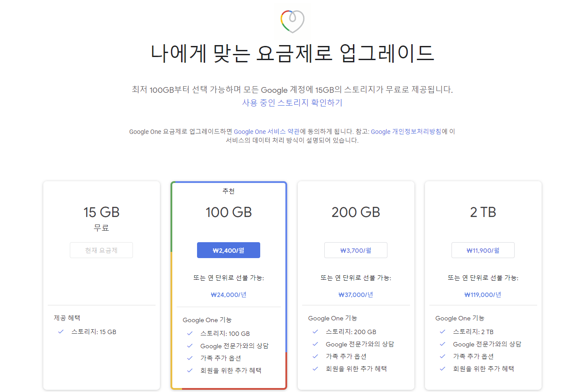
Task: Click 회원을 위한 추가 혜택 text in 2 TB card
Action: [483, 369]
